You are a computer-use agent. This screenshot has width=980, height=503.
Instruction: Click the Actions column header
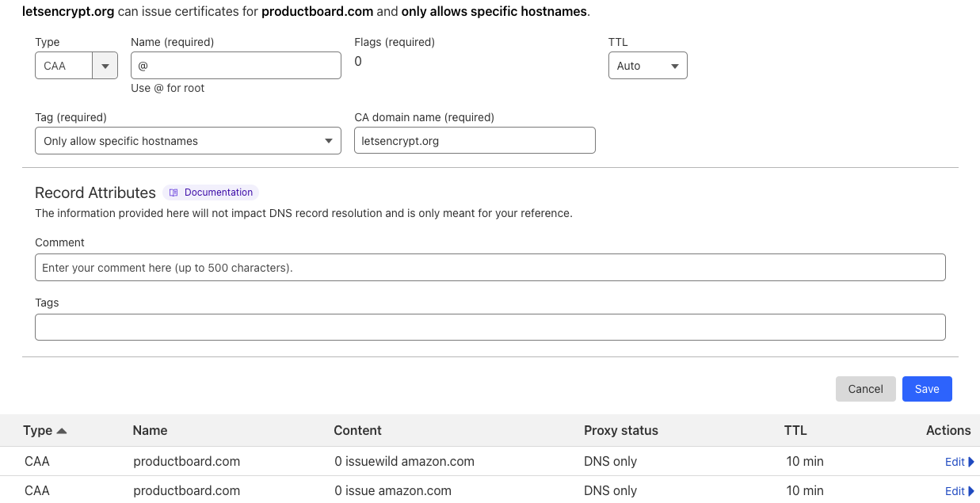[x=948, y=431]
